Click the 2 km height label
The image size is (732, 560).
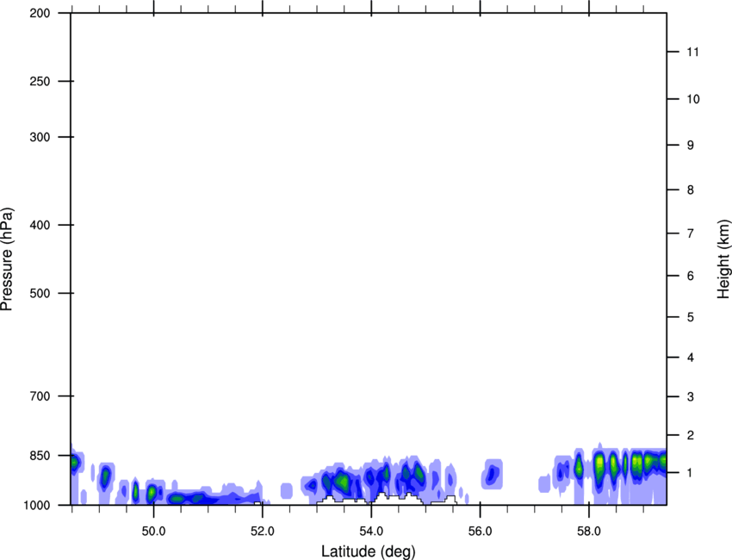tap(691, 435)
